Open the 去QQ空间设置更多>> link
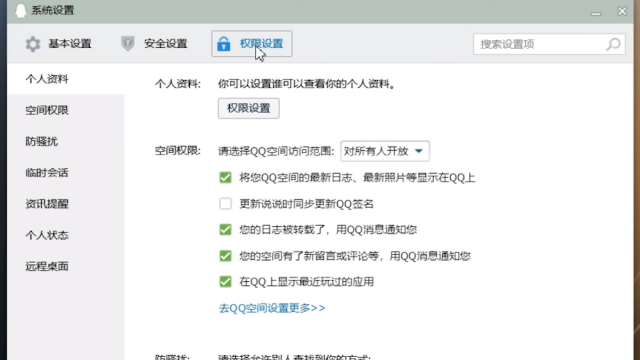This screenshot has width=640, height=360. pyautogui.click(x=272, y=308)
